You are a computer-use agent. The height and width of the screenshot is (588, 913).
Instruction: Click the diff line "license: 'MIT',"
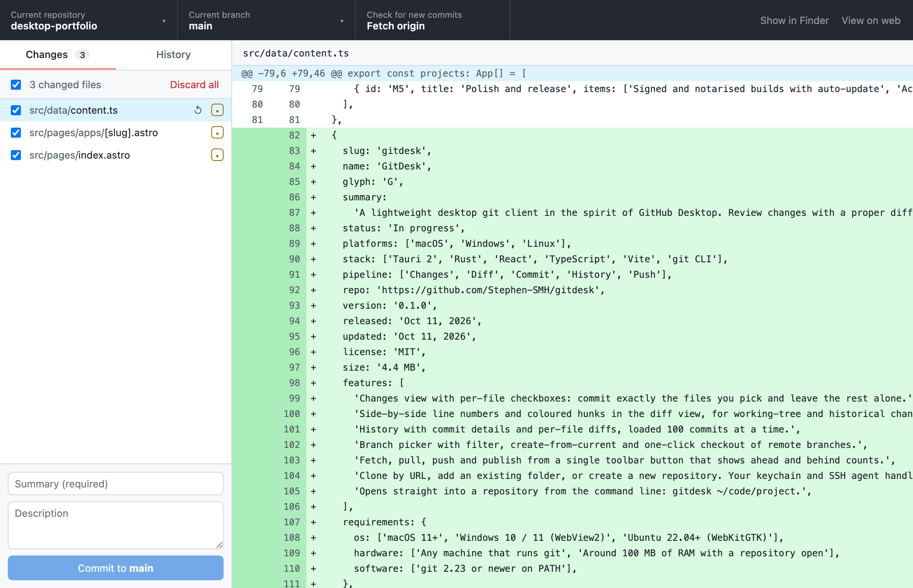pyautogui.click(x=572, y=352)
